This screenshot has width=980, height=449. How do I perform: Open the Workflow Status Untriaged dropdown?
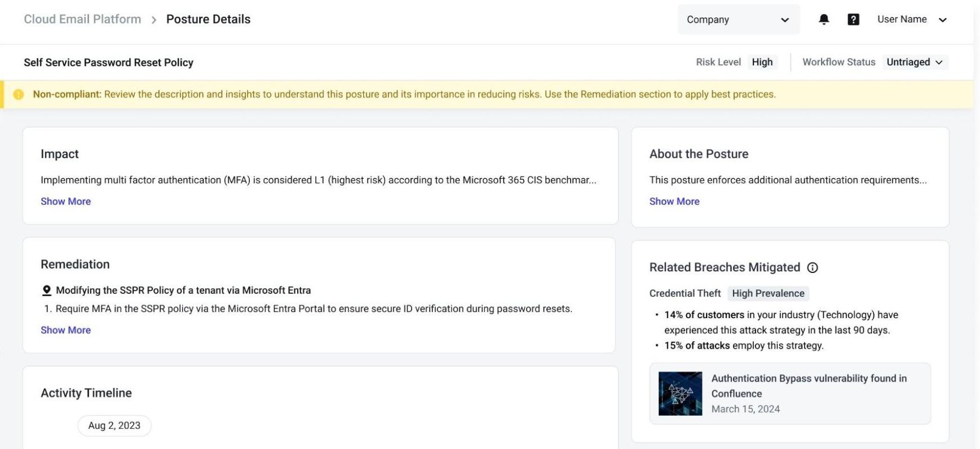(x=915, y=62)
